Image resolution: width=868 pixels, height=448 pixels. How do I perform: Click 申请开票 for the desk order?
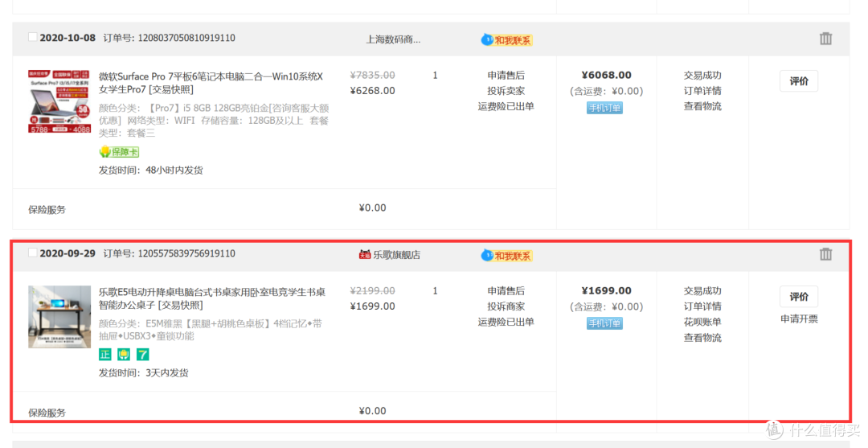(x=799, y=319)
